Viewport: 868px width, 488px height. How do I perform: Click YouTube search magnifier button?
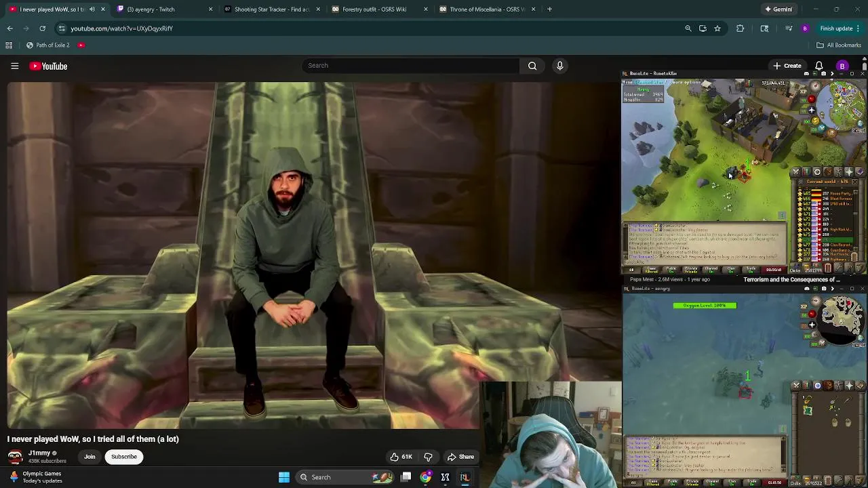(532, 66)
